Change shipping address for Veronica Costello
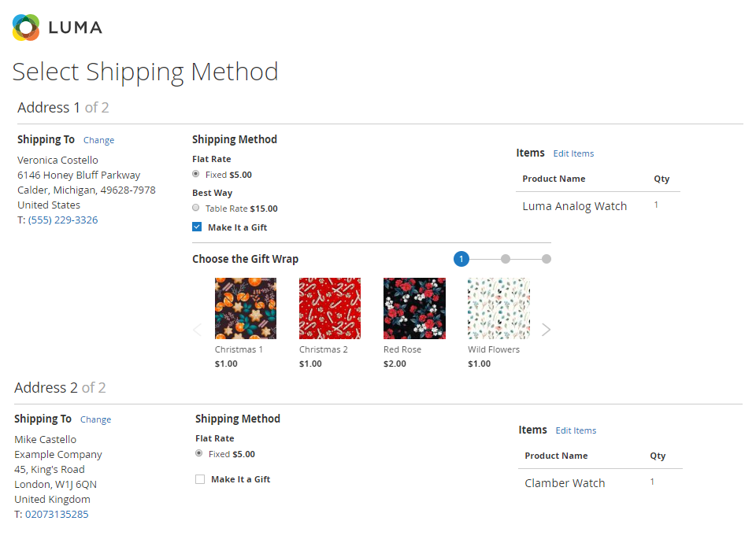The width and height of the screenshot is (756, 554). [x=98, y=140]
